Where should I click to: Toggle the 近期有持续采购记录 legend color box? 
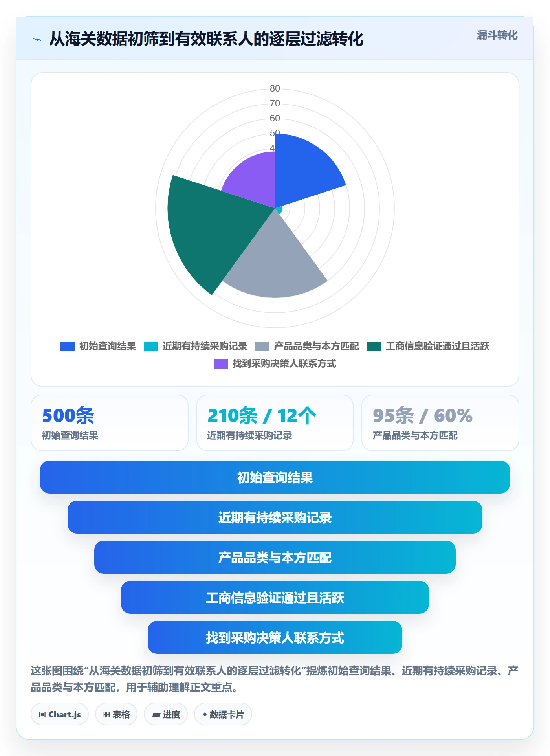(151, 346)
